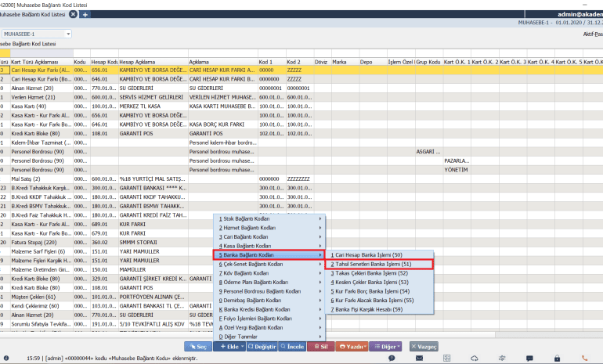
Task: Select Banka Bağlantı Kodları menu item
Action: (x=269, y=255)
